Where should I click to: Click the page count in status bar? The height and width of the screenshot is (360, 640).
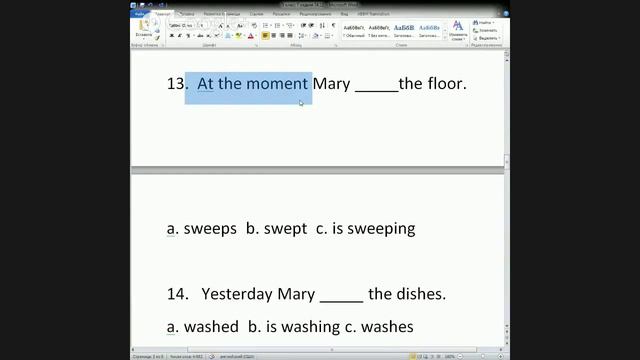point(148,357)
